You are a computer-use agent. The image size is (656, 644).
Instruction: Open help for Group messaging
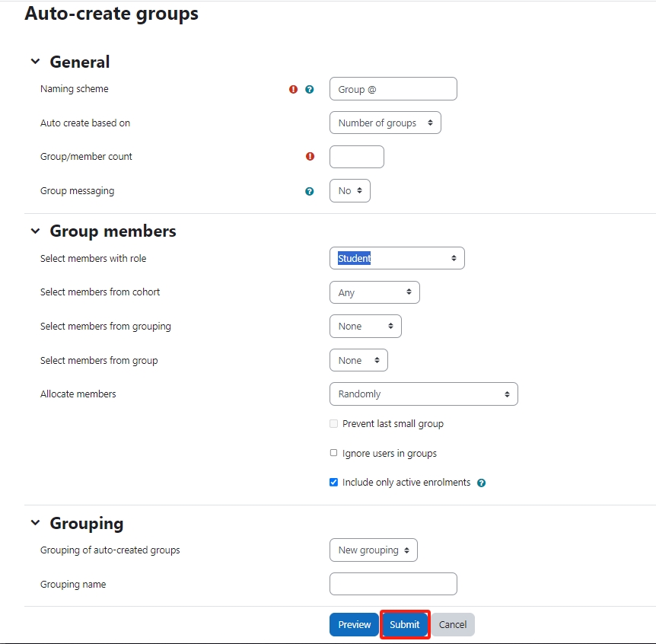[x=310, y=191]
